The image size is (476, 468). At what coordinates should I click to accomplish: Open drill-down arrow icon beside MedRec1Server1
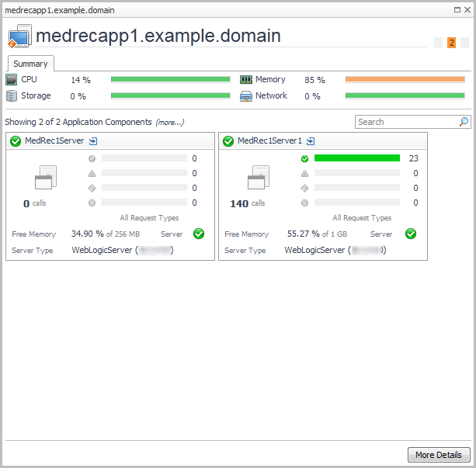coord(311,141)
